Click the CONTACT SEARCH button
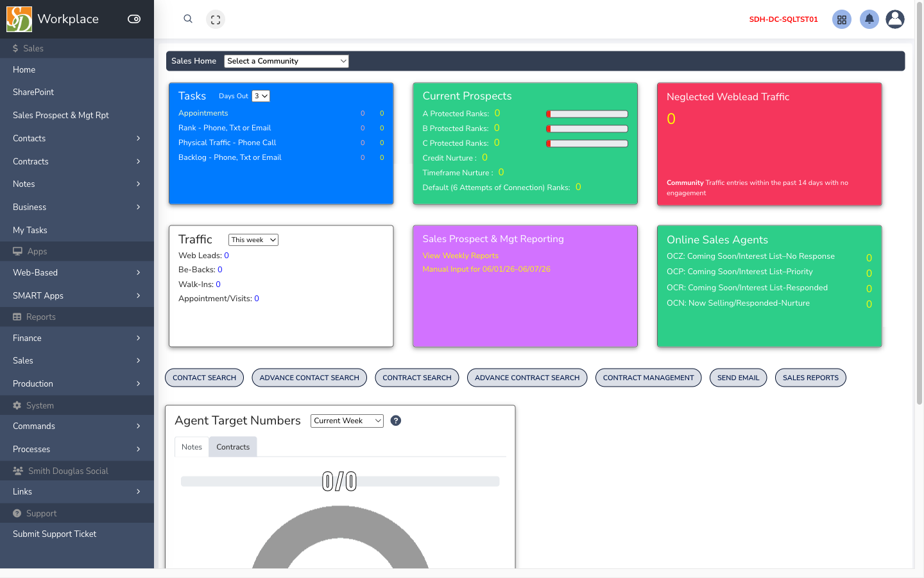The width and height of the screenshot is (924, 578). coord(205,378)
